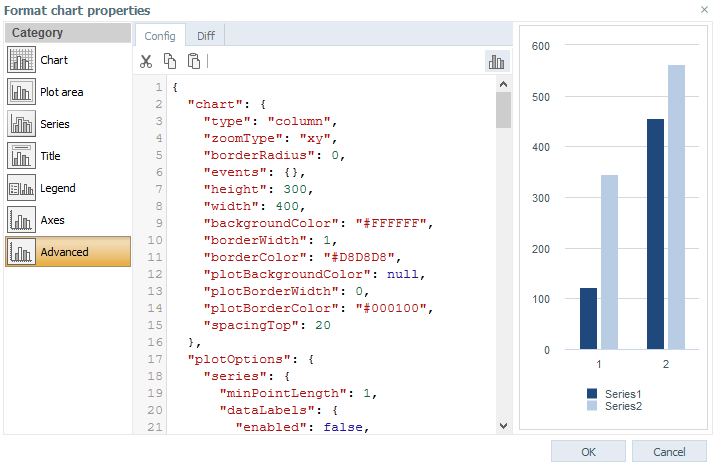Click the Paste clipboard icon
The width and height of the screenshot is (716, 471).
pos(194,61)
